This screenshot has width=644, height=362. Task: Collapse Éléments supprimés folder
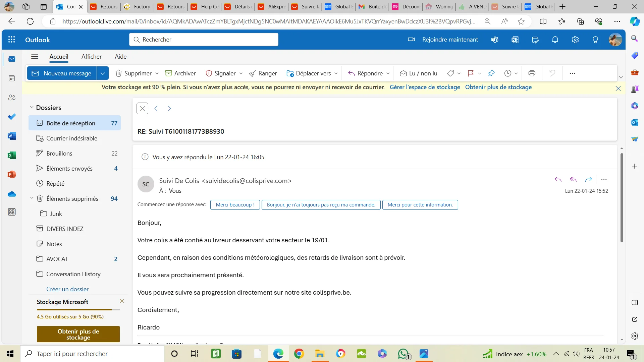(x=32, y=198)
